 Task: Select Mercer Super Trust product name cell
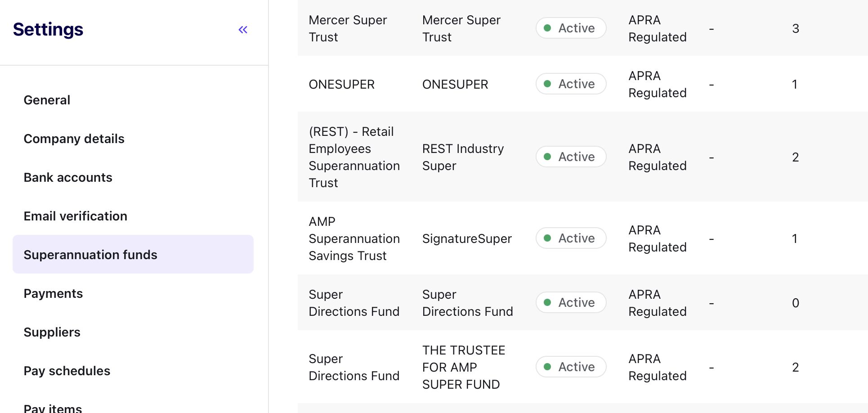[x=461, y=28]
